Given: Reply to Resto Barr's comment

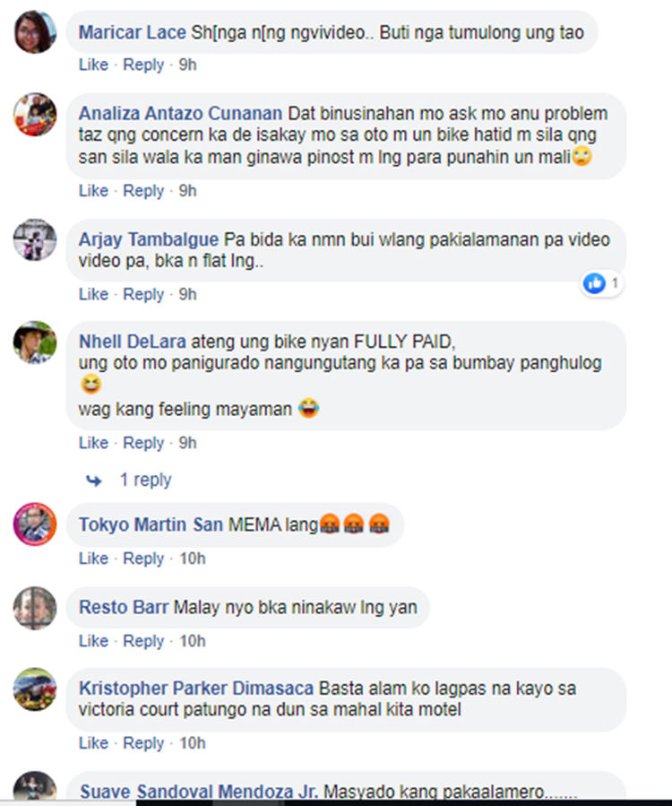Looking at the screenshot, I should (x=143, y=642).
